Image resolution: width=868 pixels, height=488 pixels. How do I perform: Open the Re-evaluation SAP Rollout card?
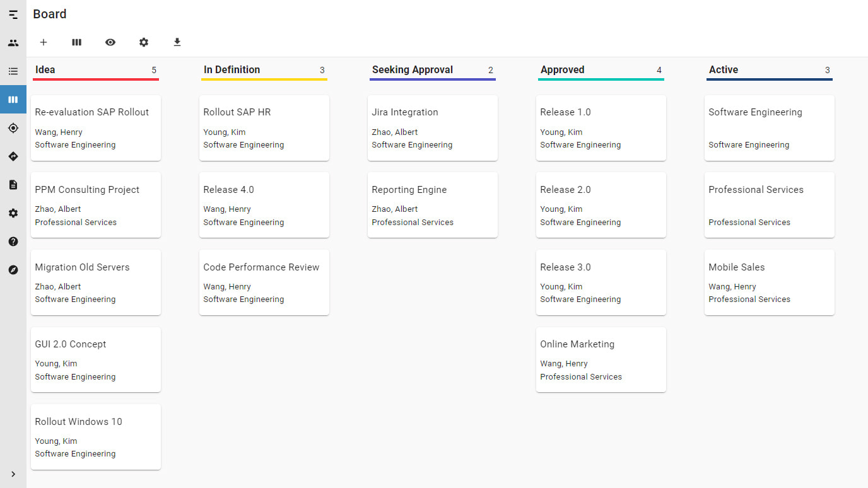[96, 128]
